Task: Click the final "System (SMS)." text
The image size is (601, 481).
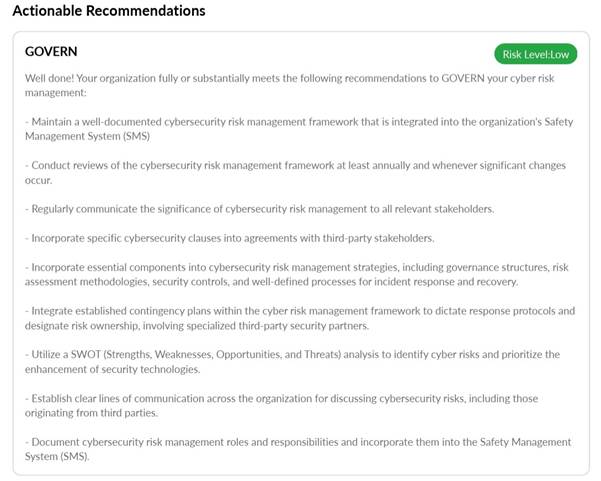Action: [61, 457]
